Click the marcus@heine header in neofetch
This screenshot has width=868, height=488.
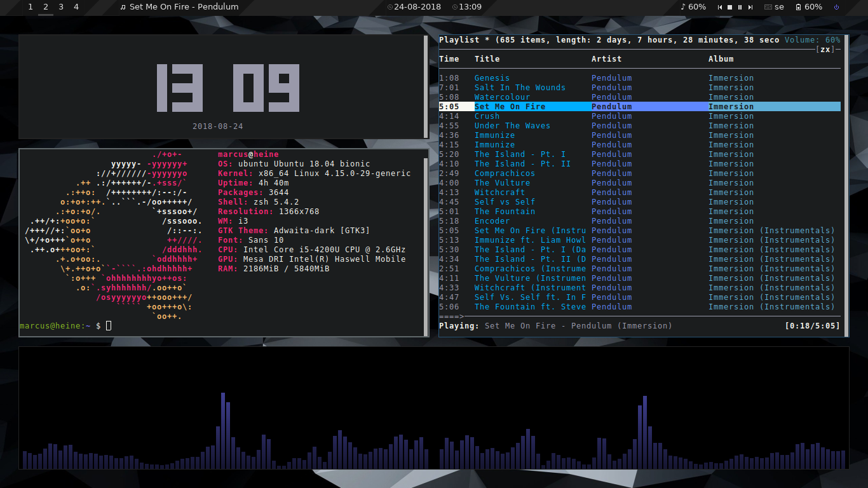[248, 154]
